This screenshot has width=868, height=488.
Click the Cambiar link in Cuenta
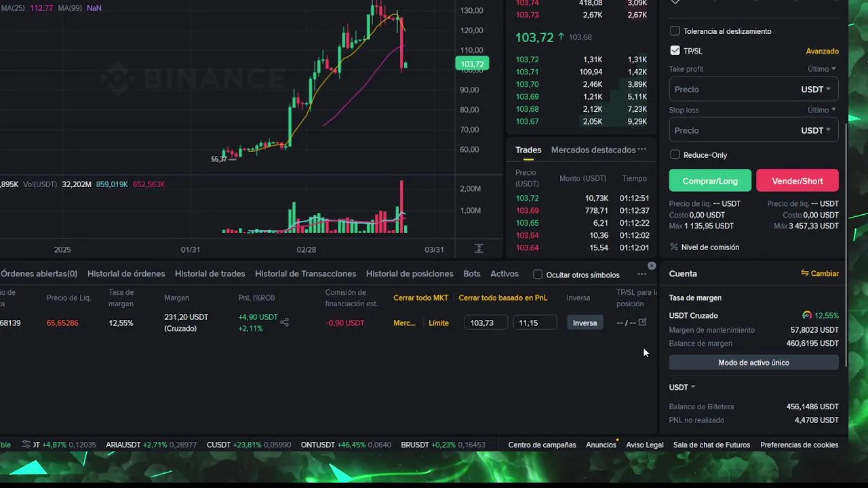point(825,273)
